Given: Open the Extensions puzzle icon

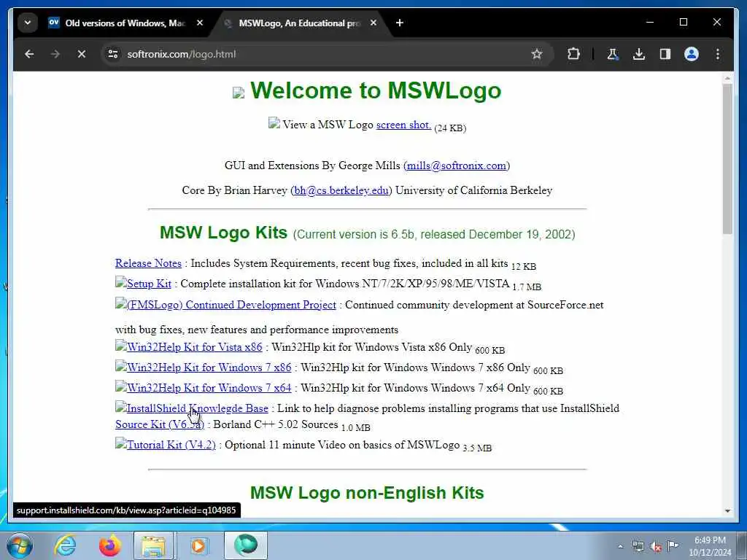Looking at the screenshot, I should [573, 54].
